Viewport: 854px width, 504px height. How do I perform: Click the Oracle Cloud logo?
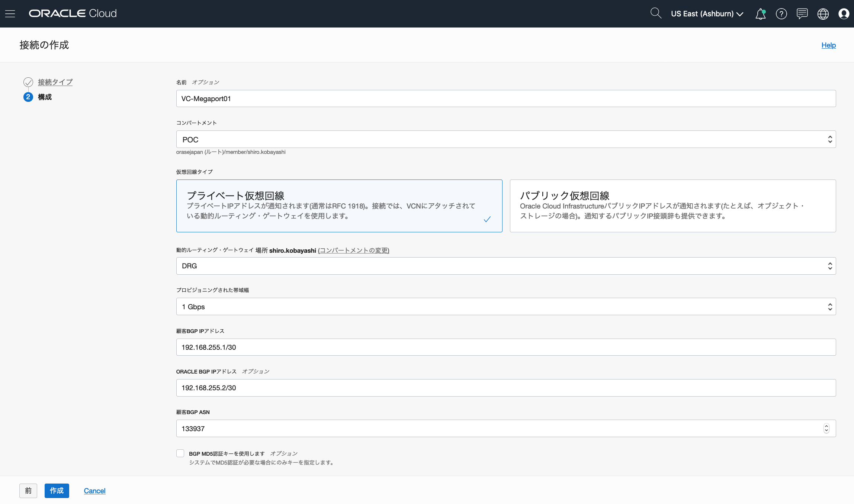73,13
